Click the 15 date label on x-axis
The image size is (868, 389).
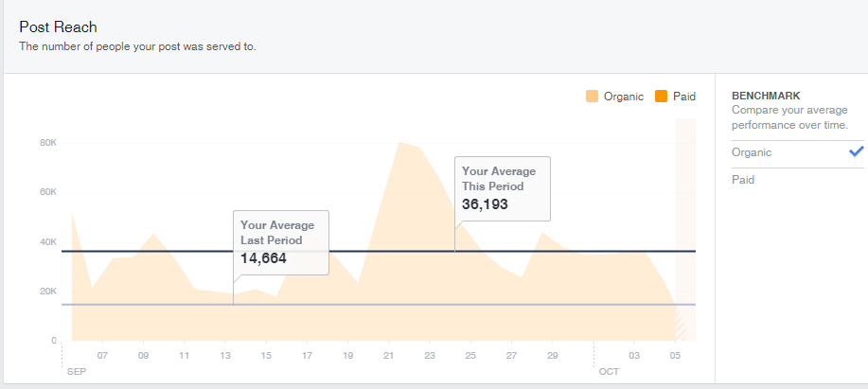[x=266, y=355]
